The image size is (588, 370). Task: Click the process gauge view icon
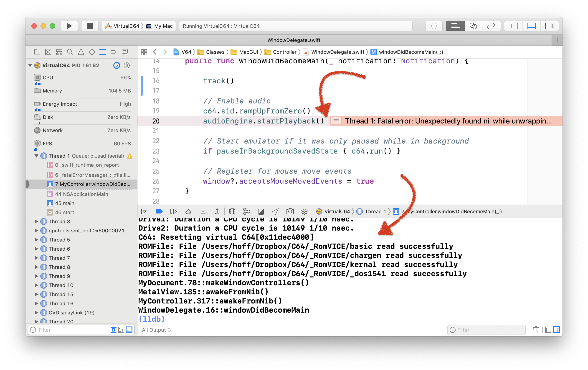point(117,65)
